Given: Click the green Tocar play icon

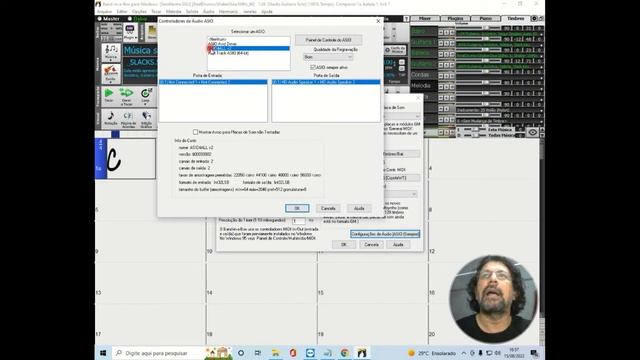Looking at the screenshot, I should click(109, 93).
